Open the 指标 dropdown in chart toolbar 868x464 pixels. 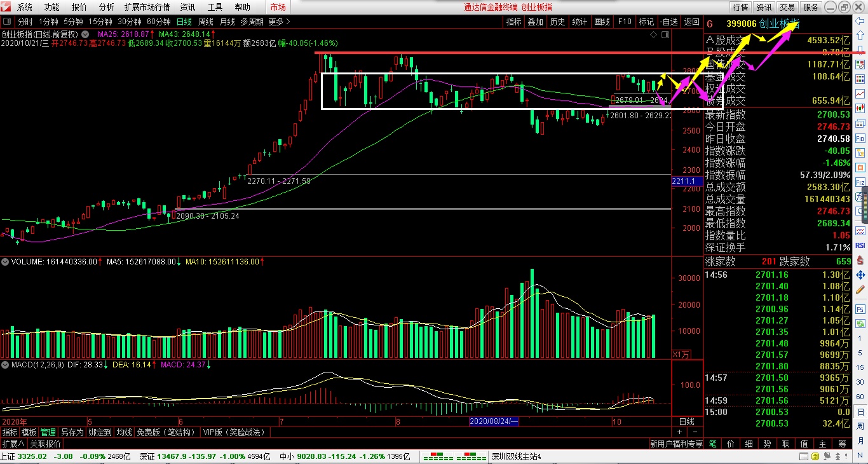click(513, 22)
